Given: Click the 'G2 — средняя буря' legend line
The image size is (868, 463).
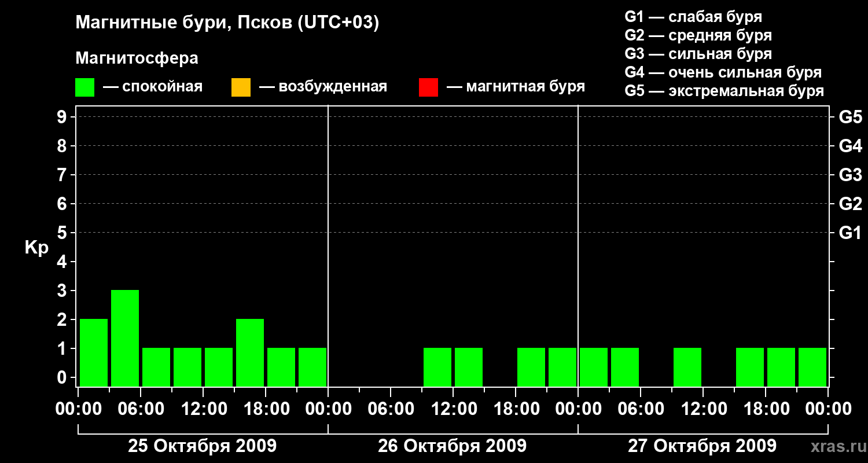Looking at the screenshot, I should [x=698, y=35].
